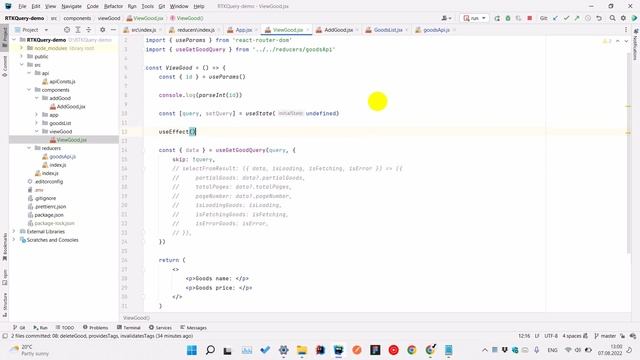640x360 pixels.
Task: Open File Explorer from the taskbar
Action: 302,350
